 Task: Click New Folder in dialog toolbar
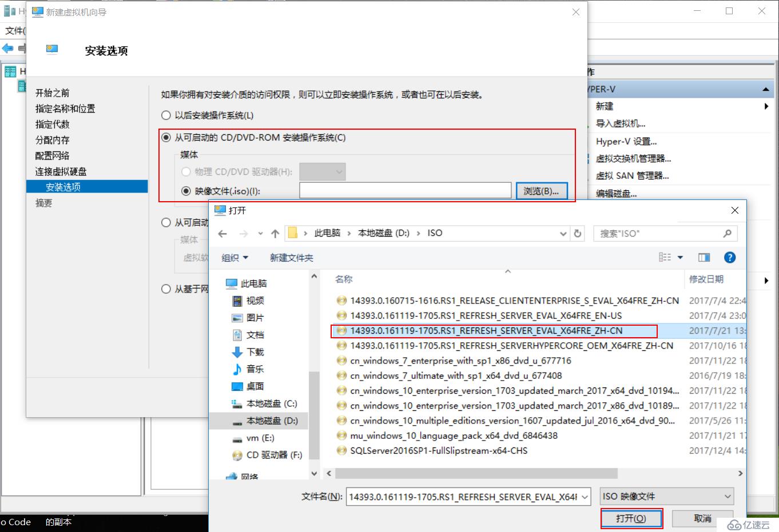pyautogui.click(x=292, y=258)
